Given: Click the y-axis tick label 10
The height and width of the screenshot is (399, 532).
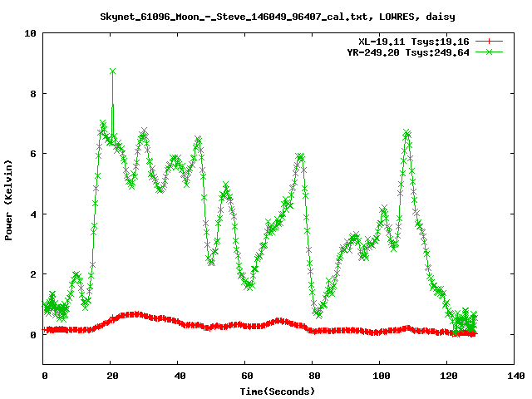Looking at the screenshot, I should click(x=30, y=33).
